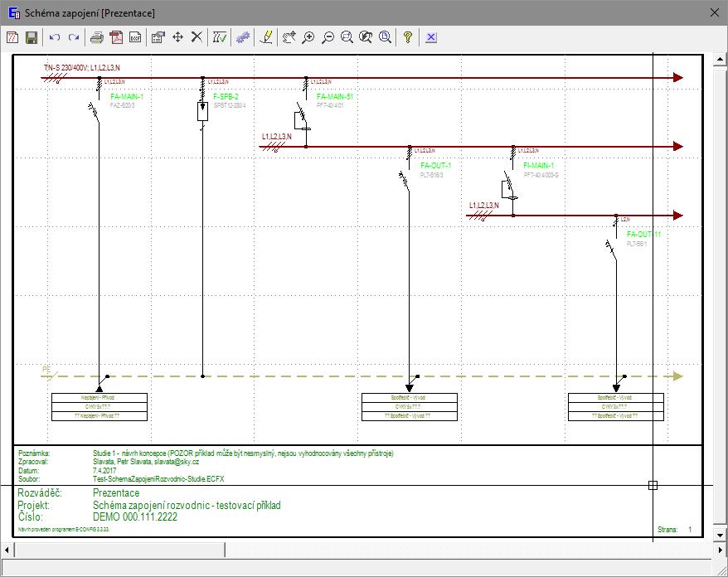Screen dimensions: 728x577
Task: Click the horizontal scrollbar right arrow
Action: (x=720, y=550)
